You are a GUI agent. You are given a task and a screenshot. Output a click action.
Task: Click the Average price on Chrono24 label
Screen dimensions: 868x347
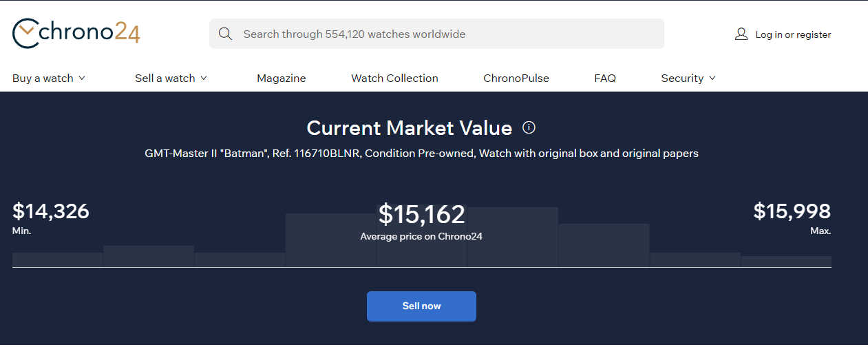tap(422, 236)
